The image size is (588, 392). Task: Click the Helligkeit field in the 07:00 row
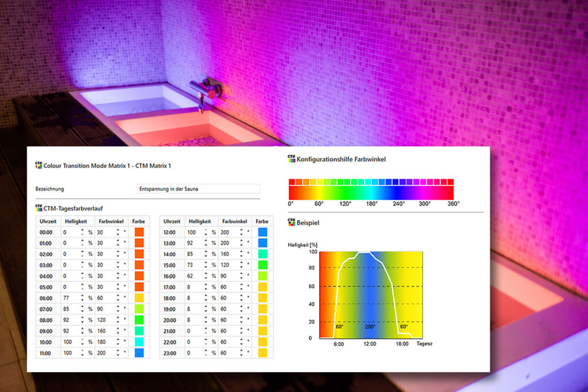pos(70,309)
